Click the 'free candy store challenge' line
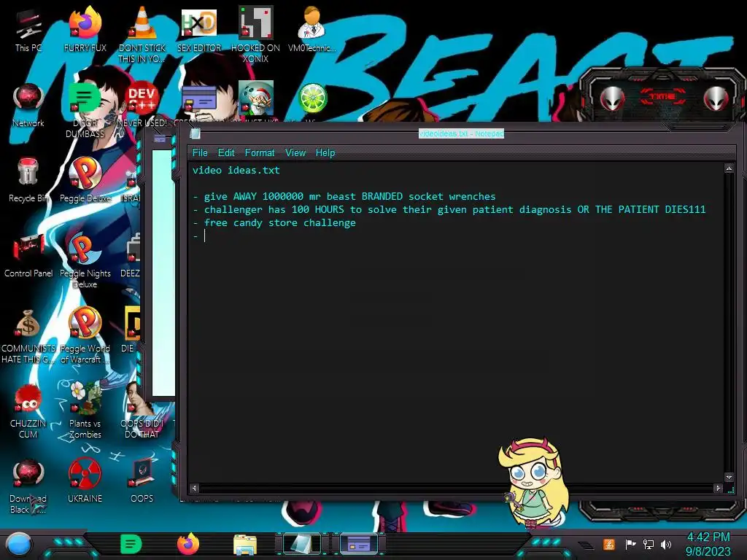Image resolution: width=747 pixels, height=560 pixels. 274,223
